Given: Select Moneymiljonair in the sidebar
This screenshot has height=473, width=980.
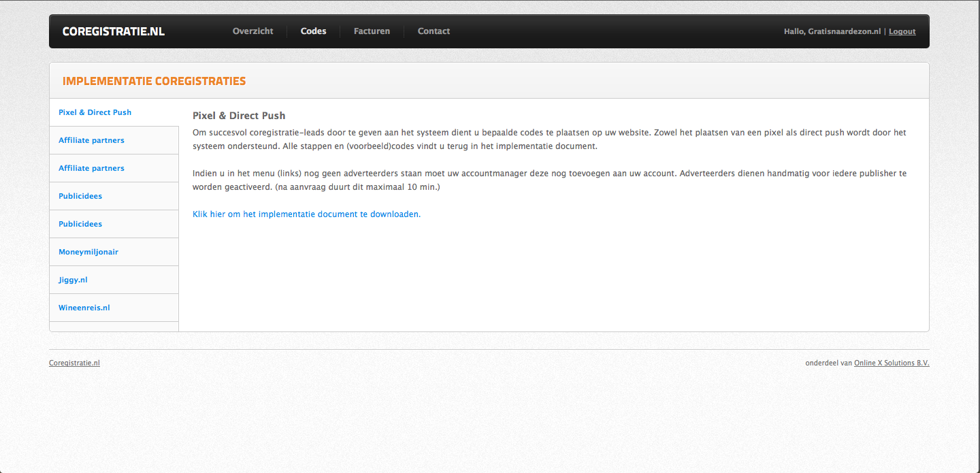Looking at the screenshot, I should tap(114, 252).
